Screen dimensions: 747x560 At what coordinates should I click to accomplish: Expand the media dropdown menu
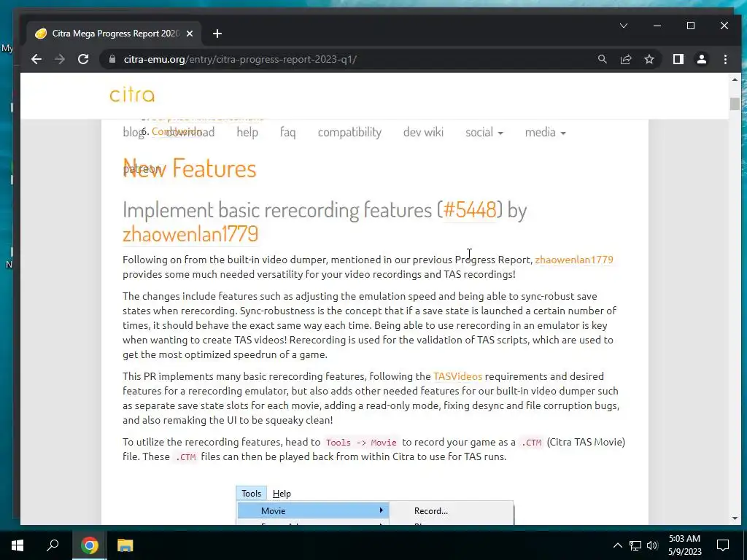coord(545,132)
